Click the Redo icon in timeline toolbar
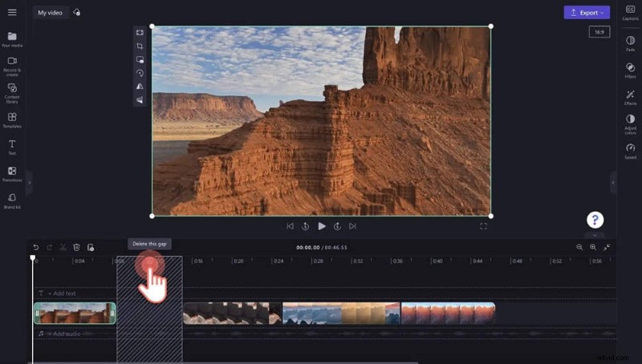The image size is (642, 364). (50, 247)
